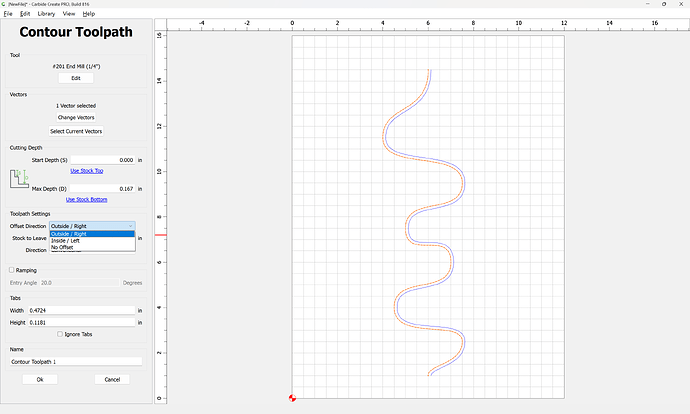Close the Carbide Create window
This screenshot has width=690, height=414.
[681, 4]
